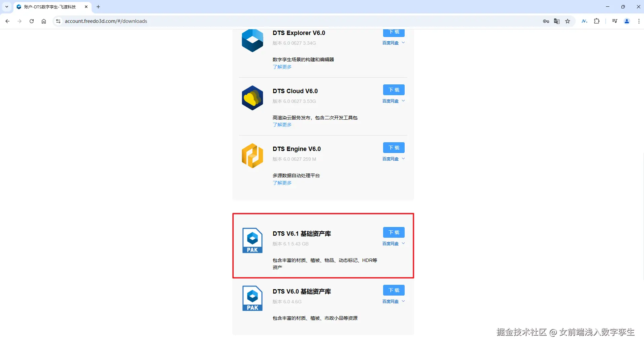Screen dimensions: 644x346
Task: Click description 多源数据自动处理平台
Action: [x=296, y=176]
